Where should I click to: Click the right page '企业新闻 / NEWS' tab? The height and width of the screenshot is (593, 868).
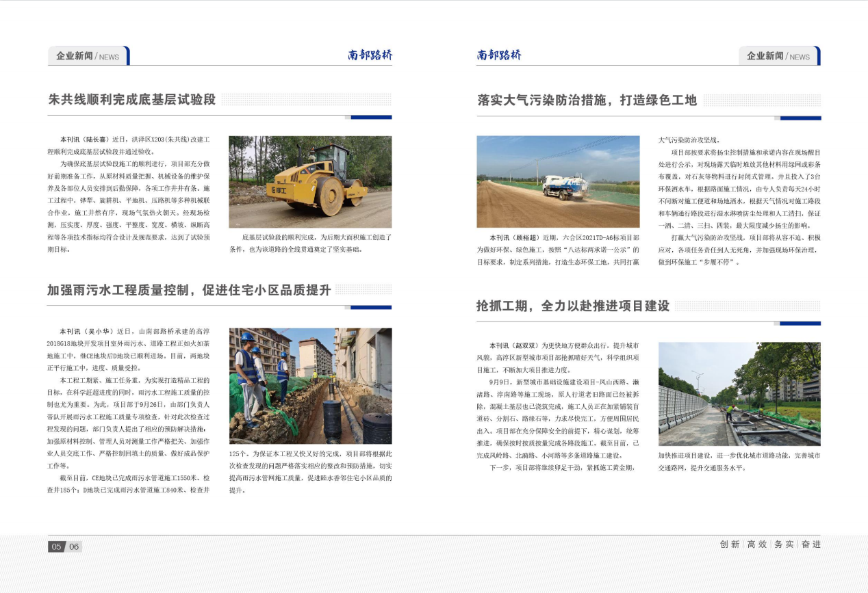pyautogui.click(x=780, y=55)
